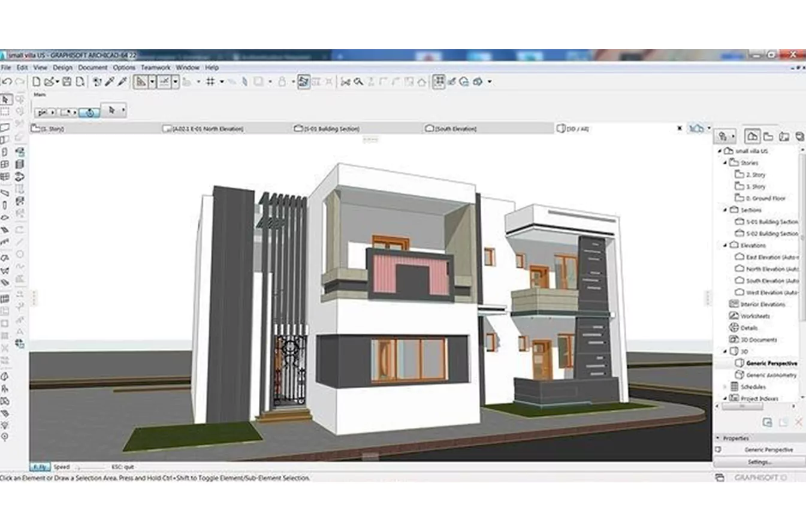Close the 3D / All tab
This screenshot has height=532, width=806.
click(x=679, y=128)
